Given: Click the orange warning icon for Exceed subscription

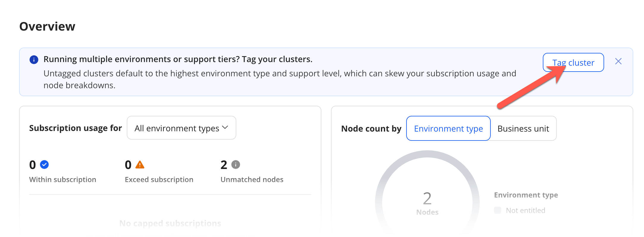Looking at the screenshot, I should pos(140,165).
